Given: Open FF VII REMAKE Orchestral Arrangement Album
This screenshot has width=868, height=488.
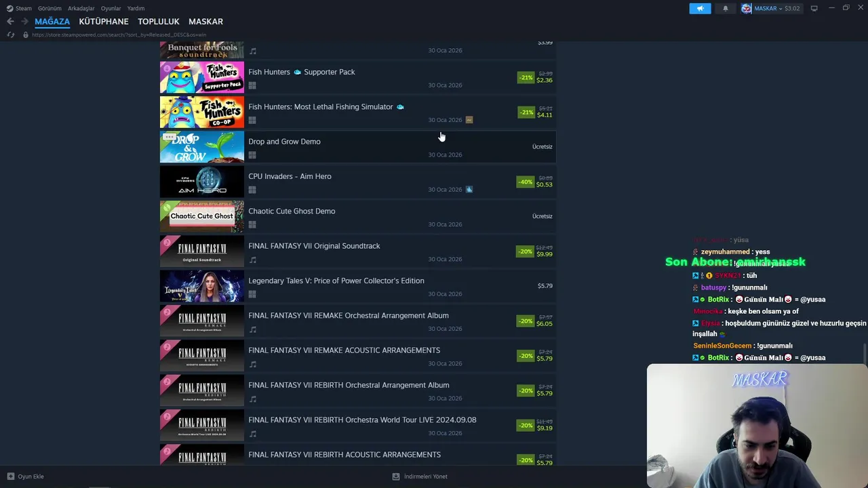Looking at the screenshot, I should click(x=349, y=315).
